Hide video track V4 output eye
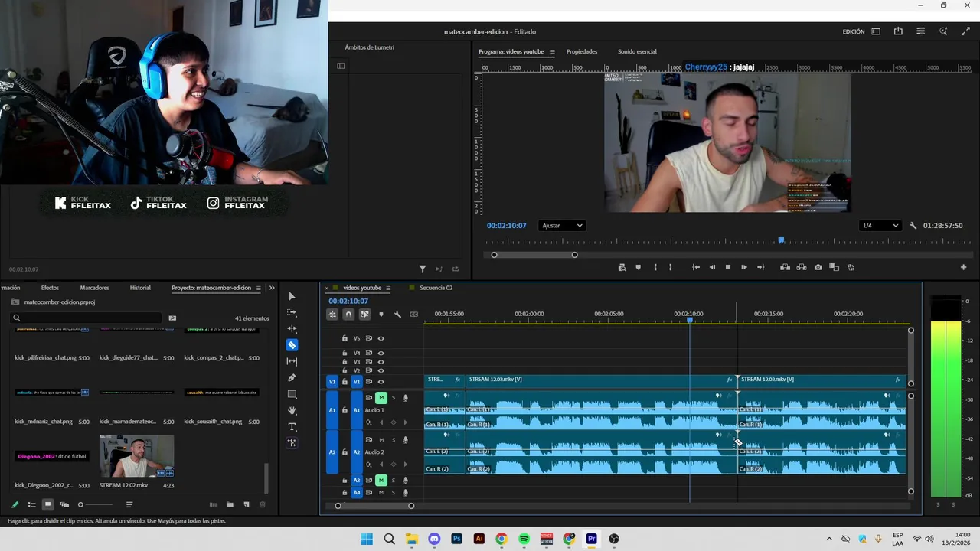The image size is (980, 551). click(x=381, y=353)
